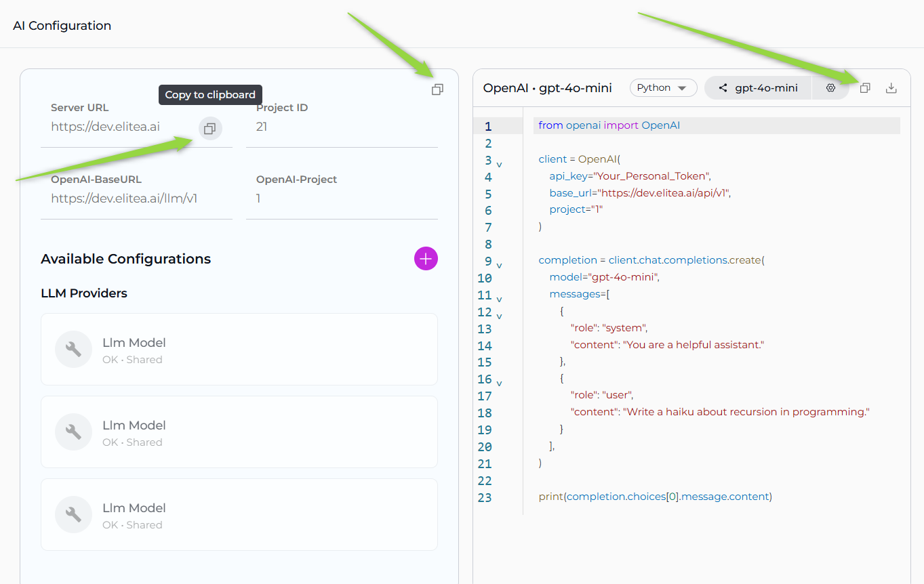924x584 pixels.
Task: Click the AI Configuration page title
Action: (x=62, y=26)
